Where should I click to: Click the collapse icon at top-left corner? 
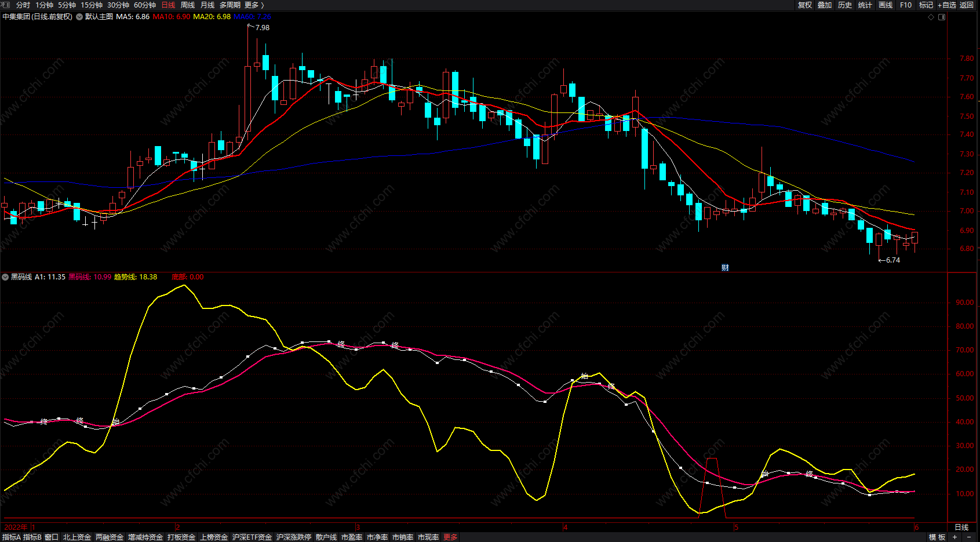[5, 5]
